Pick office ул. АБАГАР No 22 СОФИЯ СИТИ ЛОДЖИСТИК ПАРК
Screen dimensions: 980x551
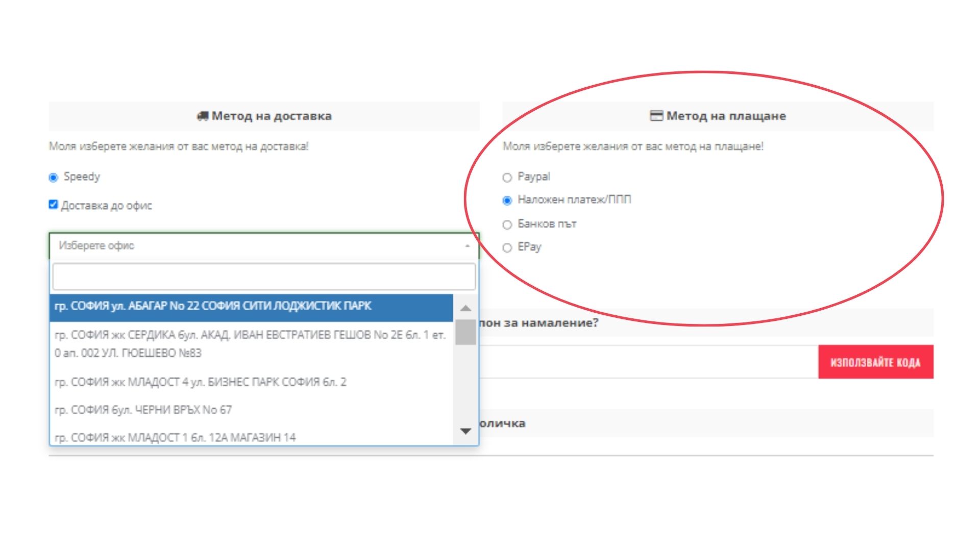point(251,307)
